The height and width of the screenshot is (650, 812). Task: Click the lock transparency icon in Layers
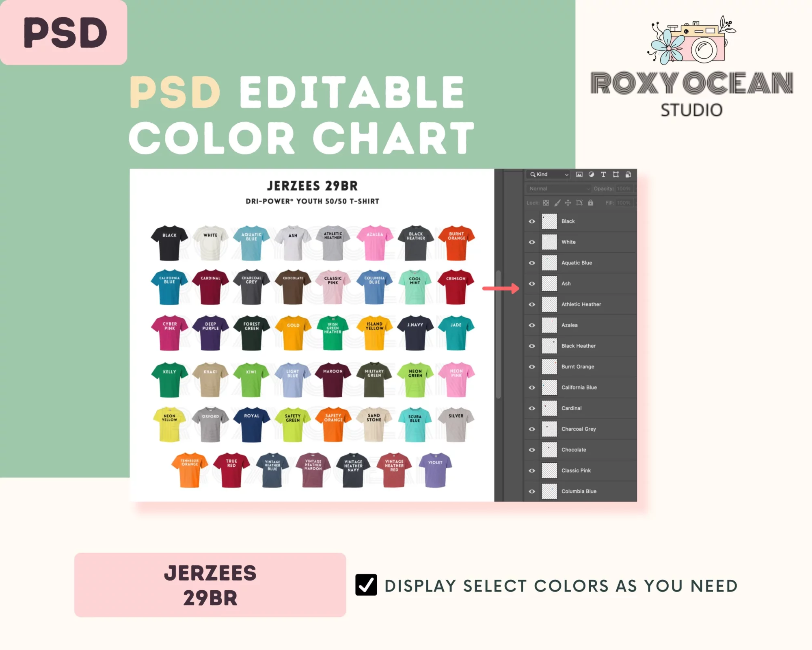[546, 201]
